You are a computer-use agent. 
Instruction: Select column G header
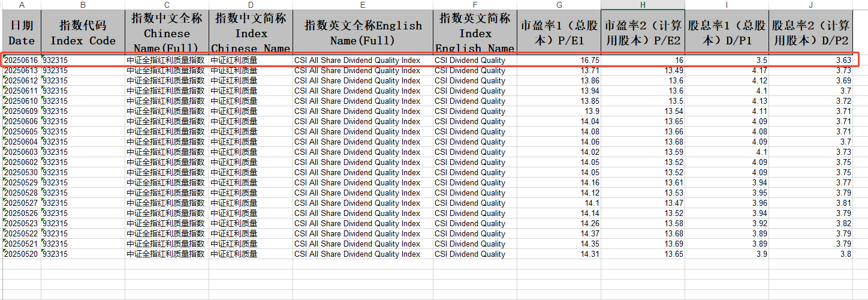pos(559,5)
